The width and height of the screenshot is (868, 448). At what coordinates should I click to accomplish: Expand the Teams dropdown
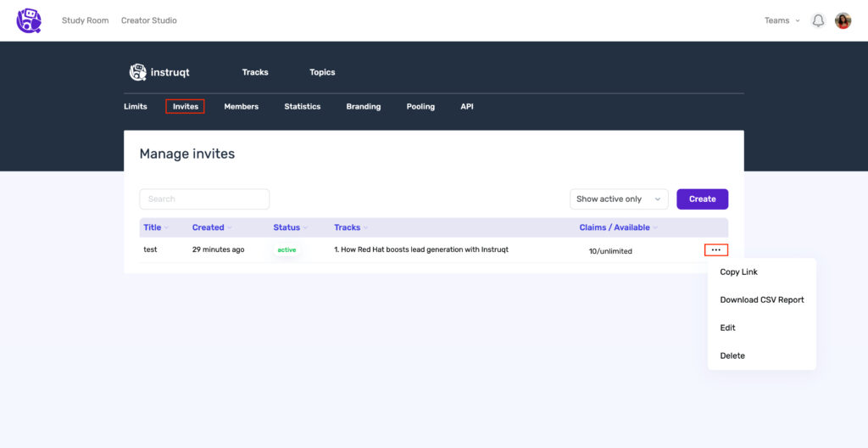pyautogui.click(x=782, y=20)
